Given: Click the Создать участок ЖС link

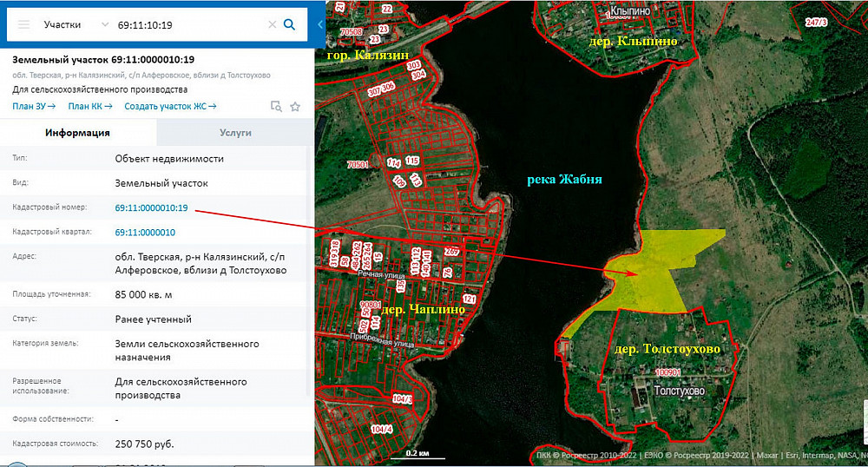Looking at the screenshot, I should [170, 106].
